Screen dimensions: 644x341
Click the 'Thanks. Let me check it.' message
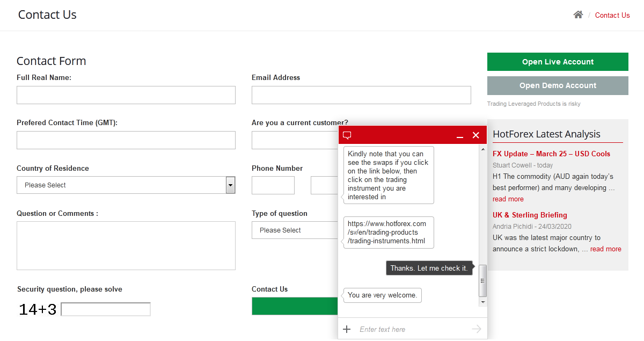pos(429,268)
